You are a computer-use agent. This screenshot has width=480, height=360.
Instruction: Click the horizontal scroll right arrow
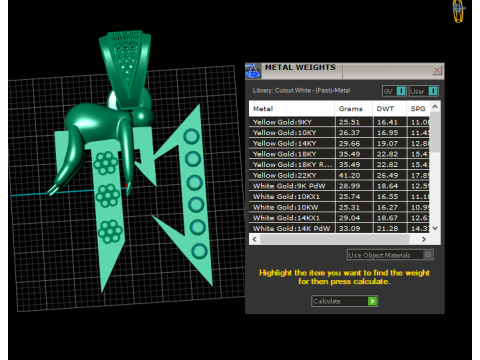[424, 239]
